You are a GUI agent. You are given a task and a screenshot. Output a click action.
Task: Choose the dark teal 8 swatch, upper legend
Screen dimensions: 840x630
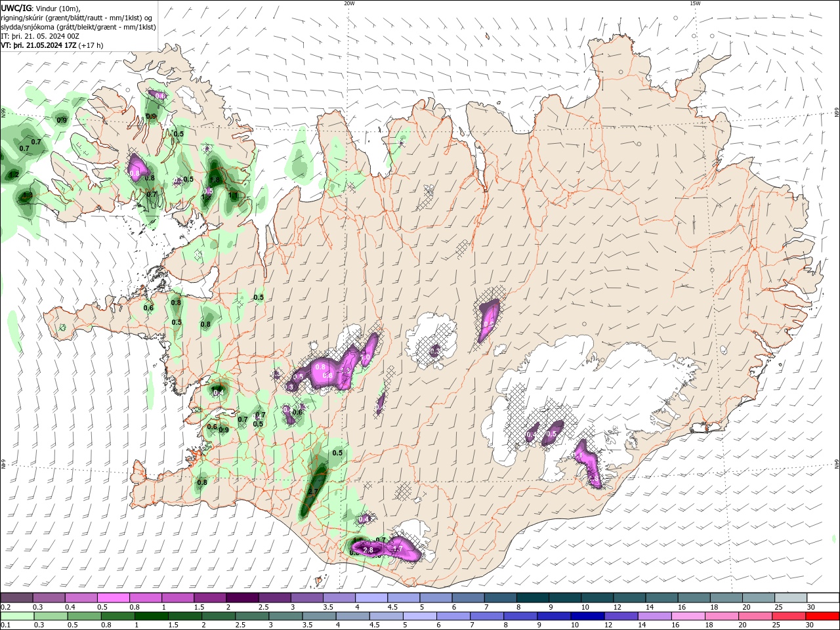click(x=532, y=597)
